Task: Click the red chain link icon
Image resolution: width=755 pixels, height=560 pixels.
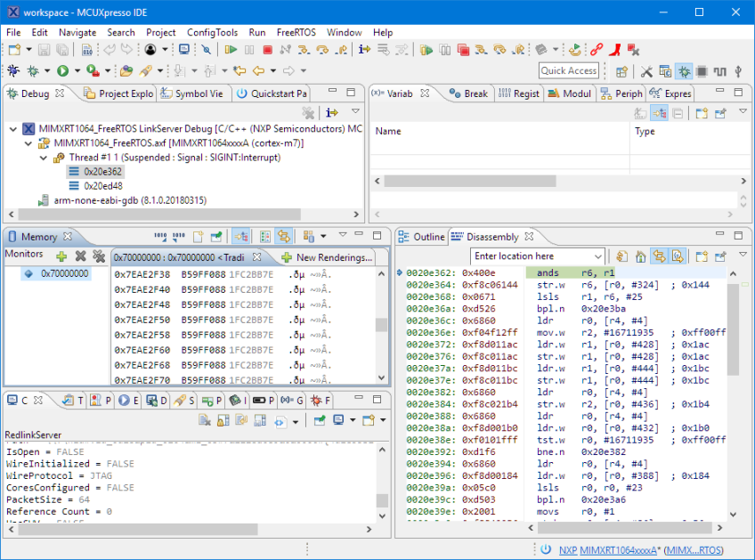Action: 597,50
